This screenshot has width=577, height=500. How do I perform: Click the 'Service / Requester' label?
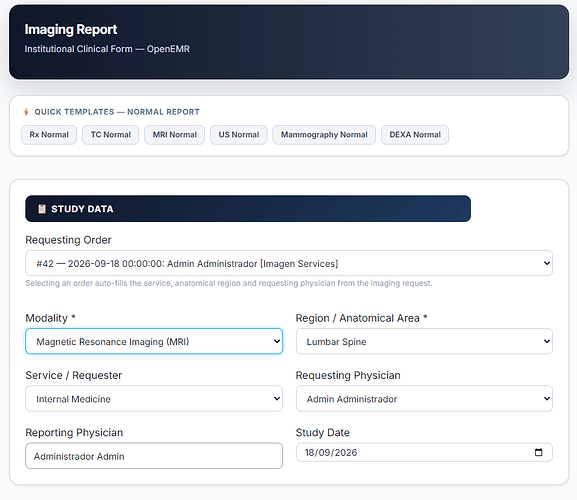point(74,375)
